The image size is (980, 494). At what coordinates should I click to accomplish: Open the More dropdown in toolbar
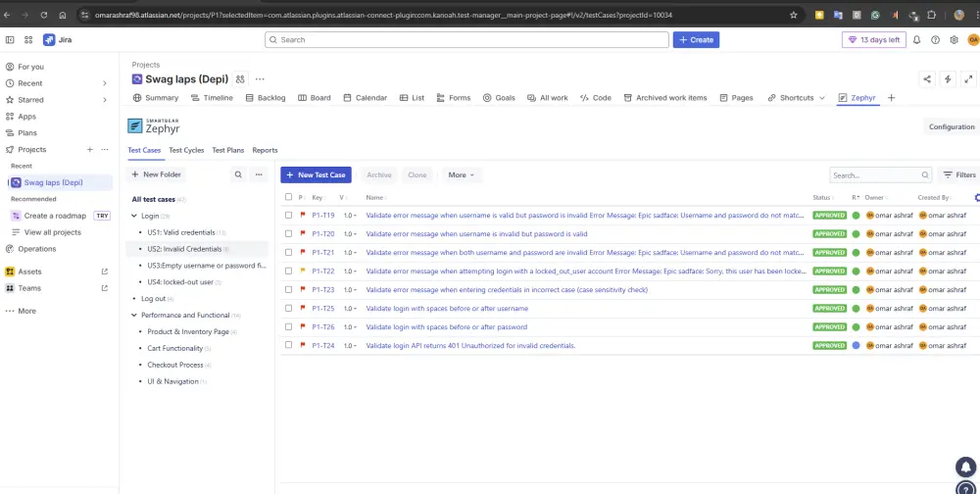462,175
